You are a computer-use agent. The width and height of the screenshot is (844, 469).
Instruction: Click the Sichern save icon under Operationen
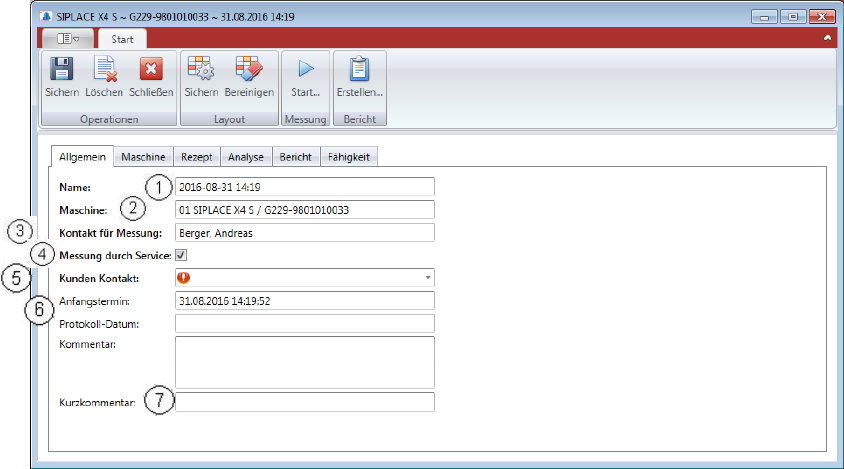[x=61, y=69]
